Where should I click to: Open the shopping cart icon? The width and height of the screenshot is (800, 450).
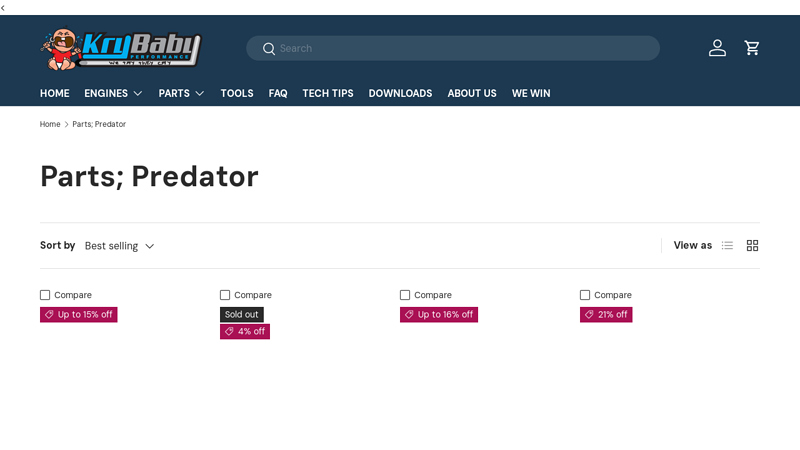coord(752,48)
